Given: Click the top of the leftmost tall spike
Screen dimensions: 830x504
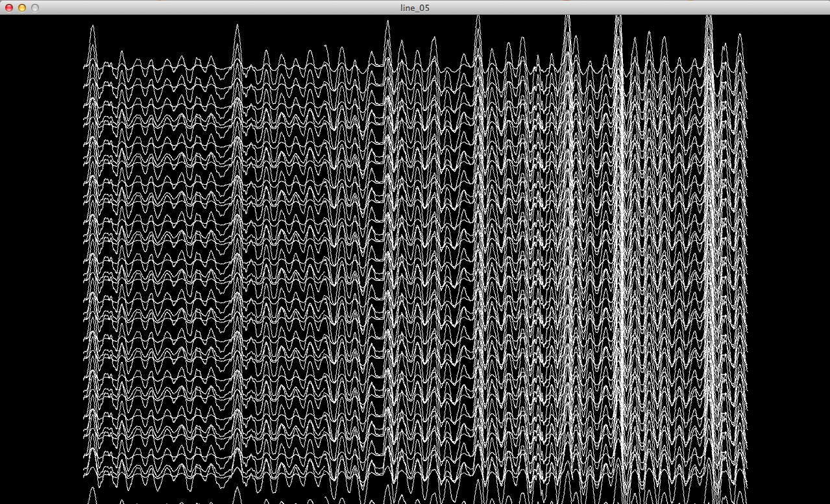Looking at the screenshot, I should [x=93, y=27].
